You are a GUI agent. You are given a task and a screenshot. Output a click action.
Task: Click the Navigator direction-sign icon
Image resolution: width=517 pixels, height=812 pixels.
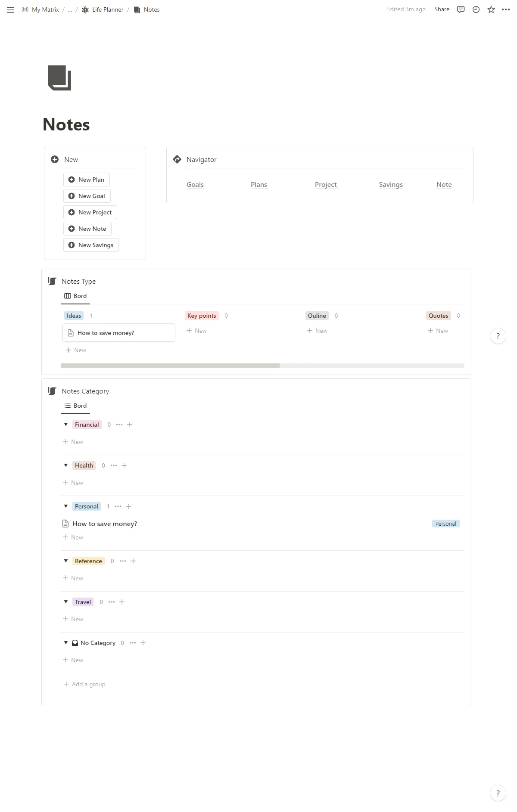[x=177, y=159]
